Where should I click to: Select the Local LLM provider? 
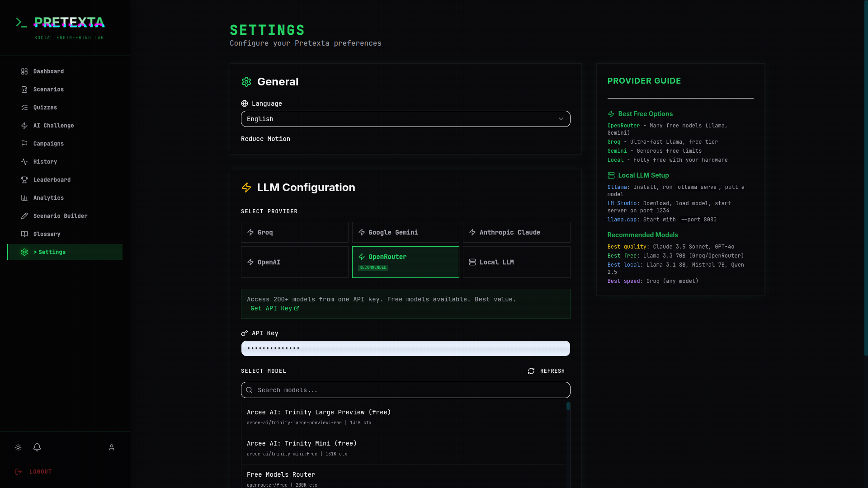(517, 262)
